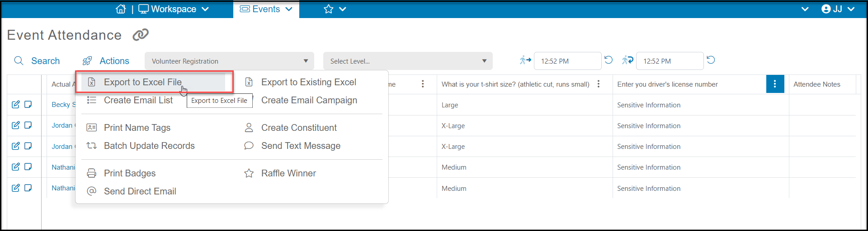Edit the first Nathani row record

pyautogui.click(x=16, y=166)
